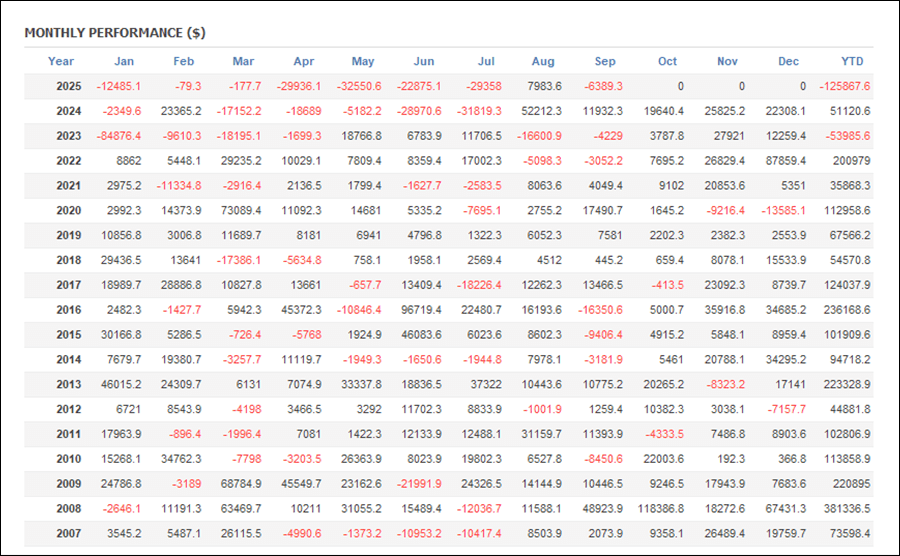Click the 2009 YTD total 220895
Image resolution: width=900 pixels, height=556 pixels.
(x=848, y=483)
